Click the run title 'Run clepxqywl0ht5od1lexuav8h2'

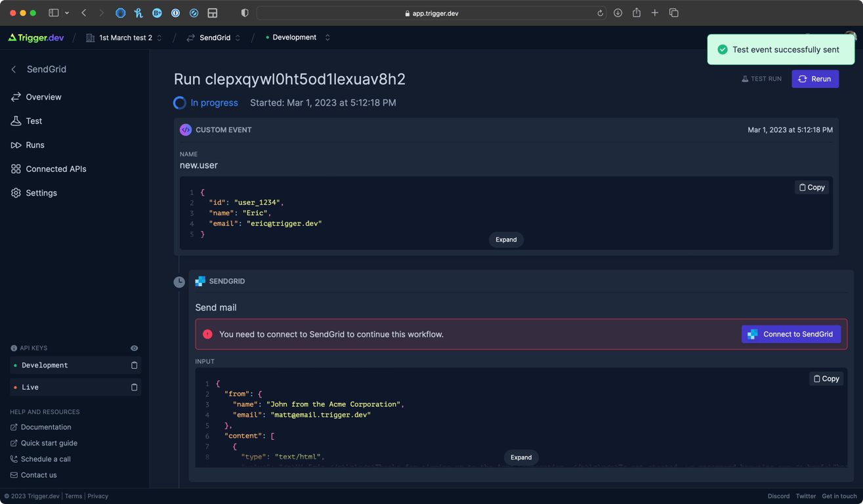[x=289, y=79]
